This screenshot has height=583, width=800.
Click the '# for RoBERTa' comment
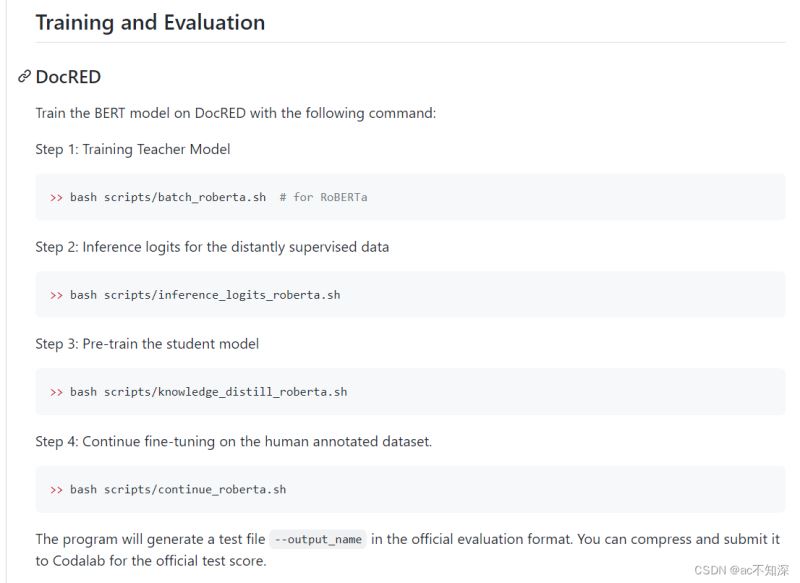[x=323, y=197]
